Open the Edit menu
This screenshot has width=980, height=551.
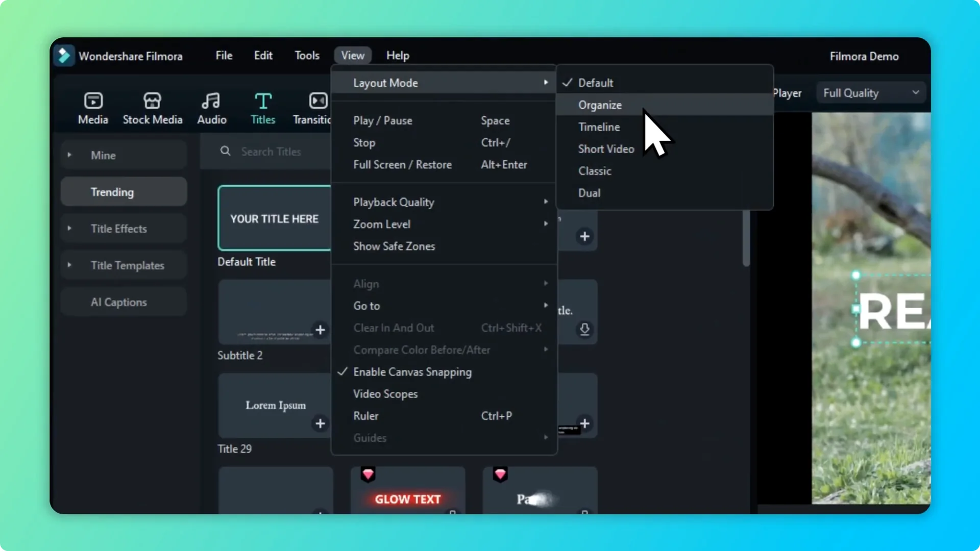pyautogui.click(x=263, y=55)
